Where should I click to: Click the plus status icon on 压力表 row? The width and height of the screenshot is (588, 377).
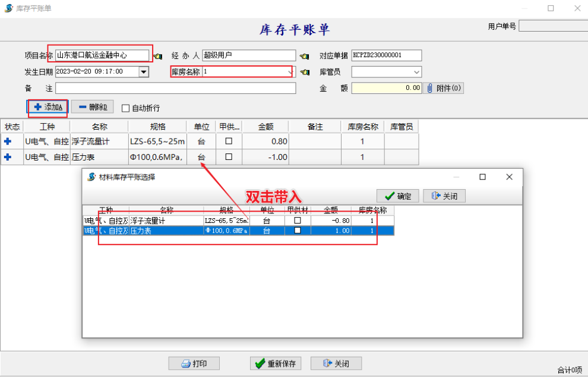[8, 157]
